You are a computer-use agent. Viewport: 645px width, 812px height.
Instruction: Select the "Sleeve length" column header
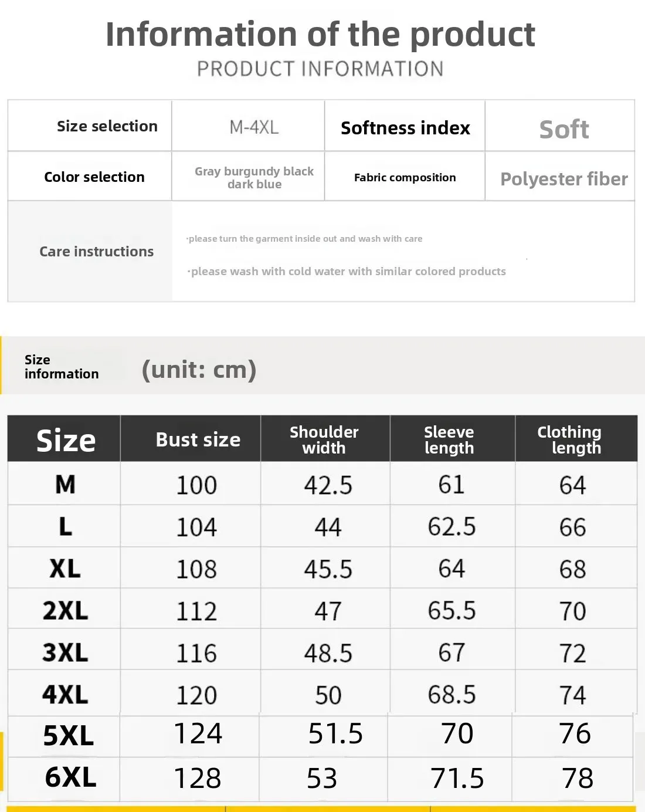pos(449,439)
